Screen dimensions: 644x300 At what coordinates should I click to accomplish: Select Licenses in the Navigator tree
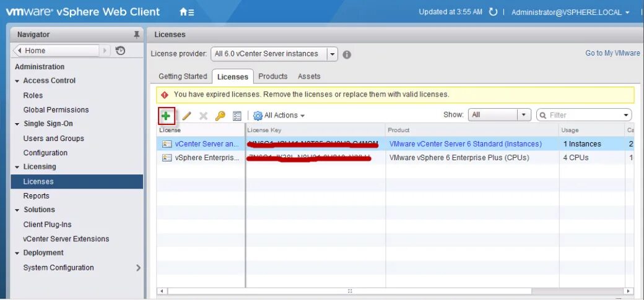[77, 181]
